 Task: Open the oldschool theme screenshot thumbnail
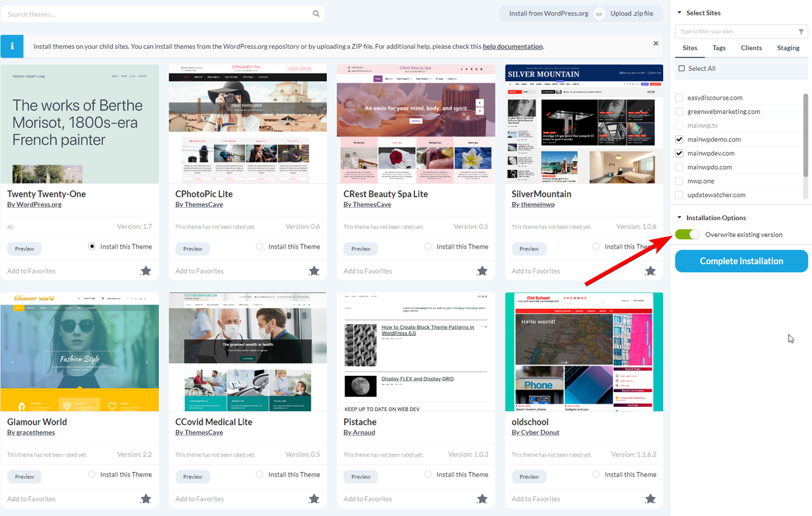click(x=584, y=352)
